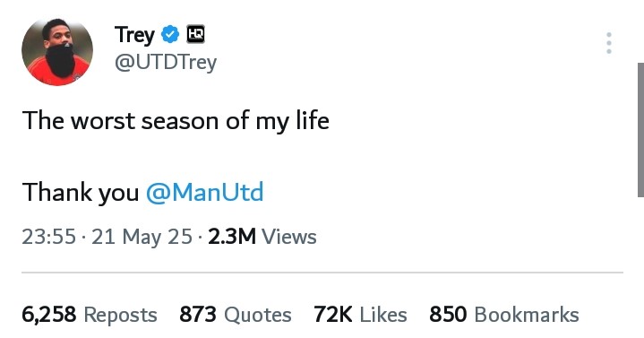Click the 23:55 timestamp
This screenshot has width=644, height=338.
tap(49, 237)
